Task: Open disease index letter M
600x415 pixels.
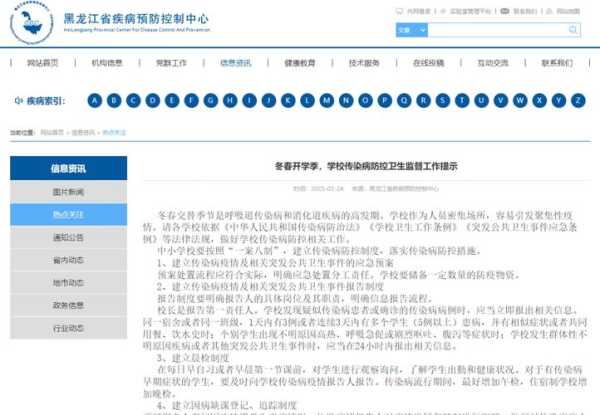Action: point(327,101)
